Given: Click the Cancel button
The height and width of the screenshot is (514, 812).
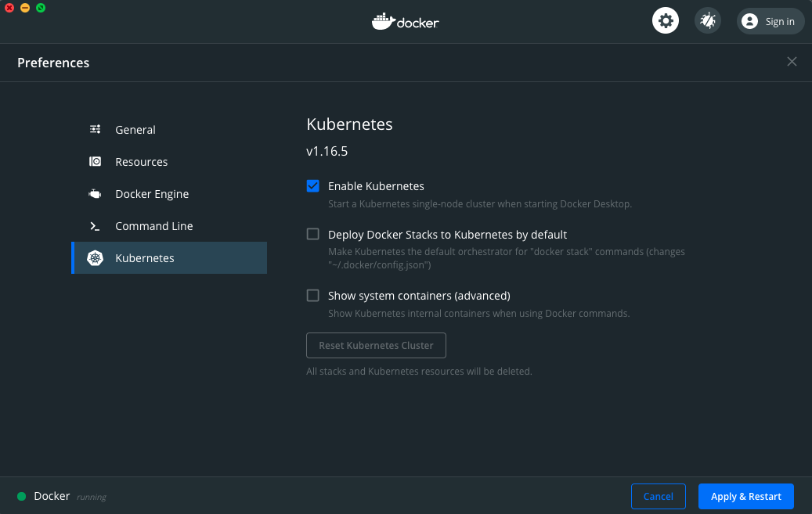Looking at the screenshot, I should (659, 497).
